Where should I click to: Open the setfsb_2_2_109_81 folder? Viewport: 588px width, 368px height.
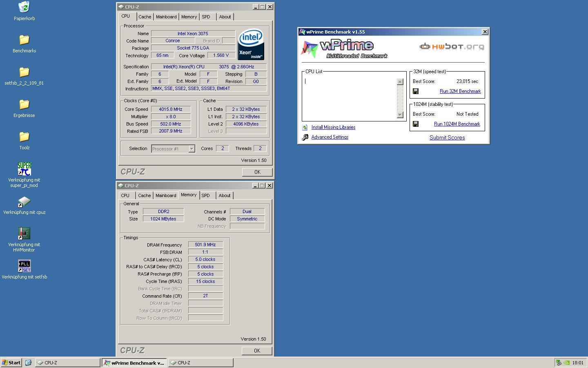click(x=24, y=72)
